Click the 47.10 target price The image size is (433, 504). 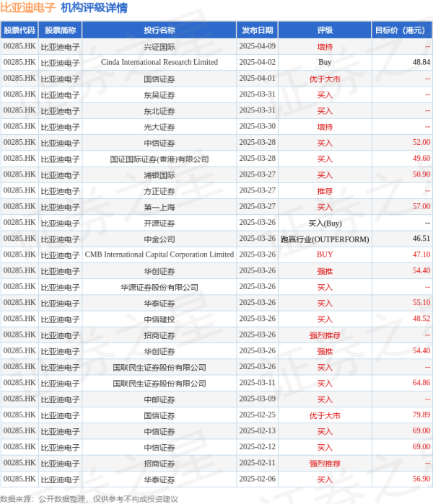point(421,255)
